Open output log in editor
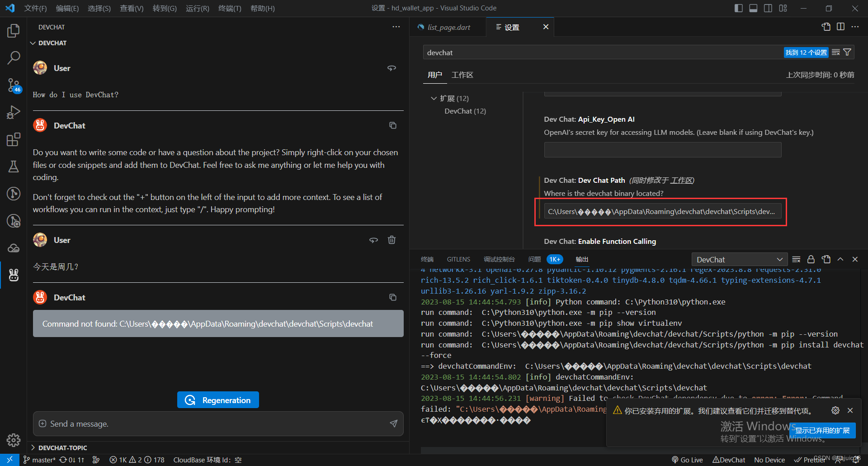 pyautogui.click(x=826, y=259)
